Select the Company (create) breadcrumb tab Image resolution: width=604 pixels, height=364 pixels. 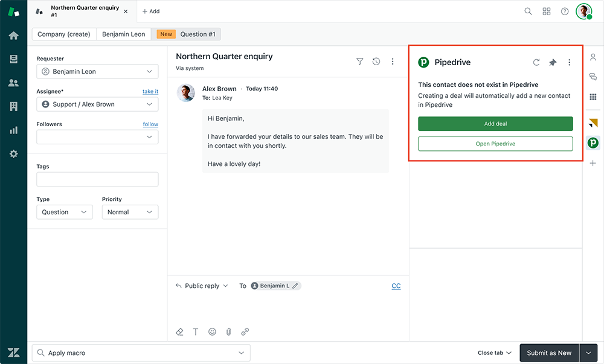click(64, 34)
